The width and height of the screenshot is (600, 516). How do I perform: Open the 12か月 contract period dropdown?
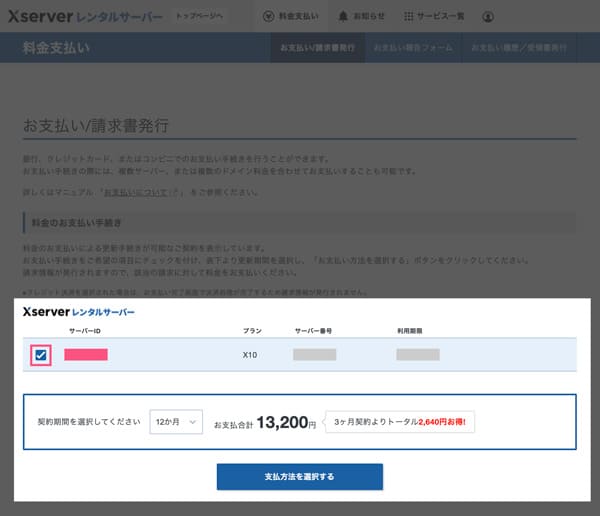[x=176, y=423]
